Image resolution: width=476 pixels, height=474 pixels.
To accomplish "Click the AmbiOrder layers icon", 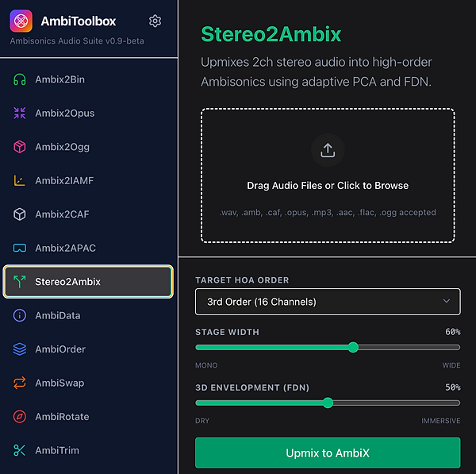I will pos(20,349).
